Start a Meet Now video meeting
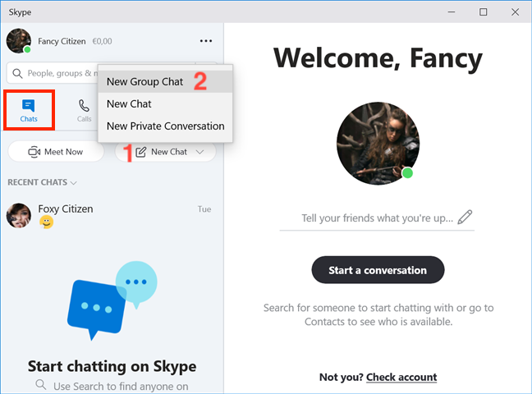Image resolution: width=532 pixels, height=394 pixels. [x=56, y=152]
